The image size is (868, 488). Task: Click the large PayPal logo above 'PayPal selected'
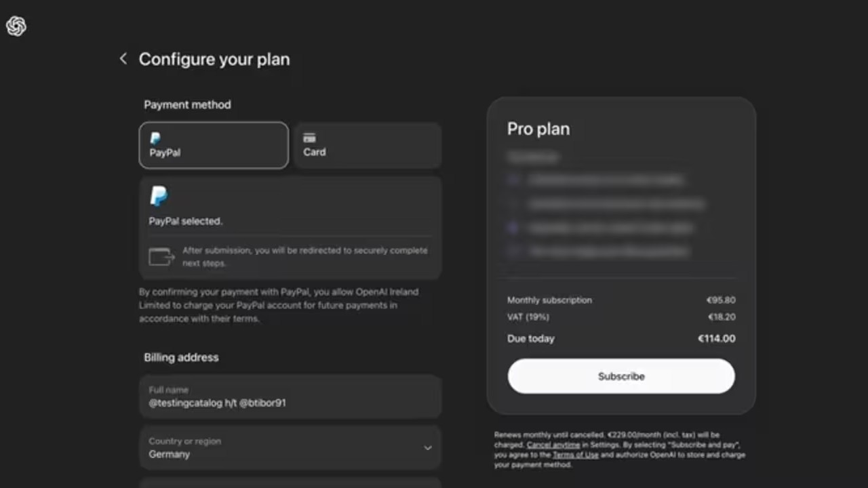tap(159, 196)
